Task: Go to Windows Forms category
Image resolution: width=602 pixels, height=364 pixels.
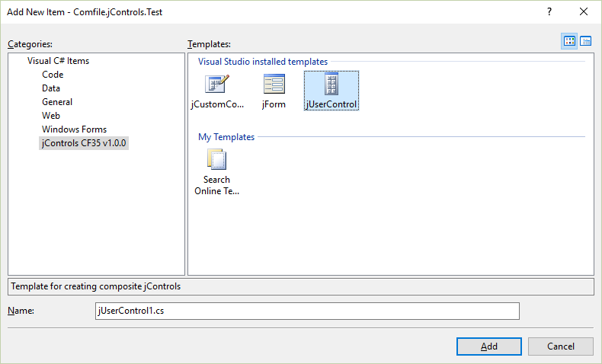Action: pyautogui.click(x=74, y=129)
